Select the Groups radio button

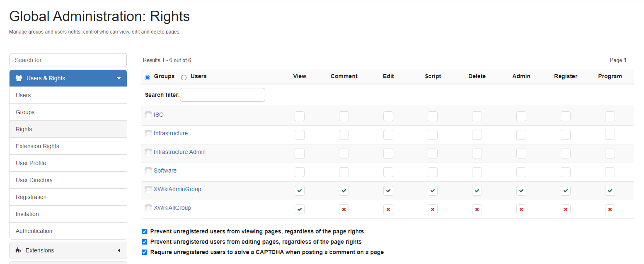(148, 77)
